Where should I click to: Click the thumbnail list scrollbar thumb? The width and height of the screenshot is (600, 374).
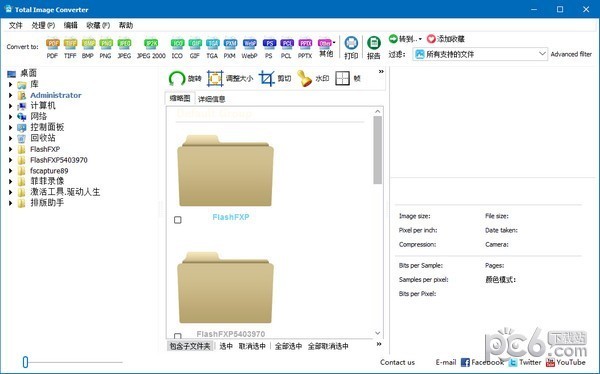point(378,150)
